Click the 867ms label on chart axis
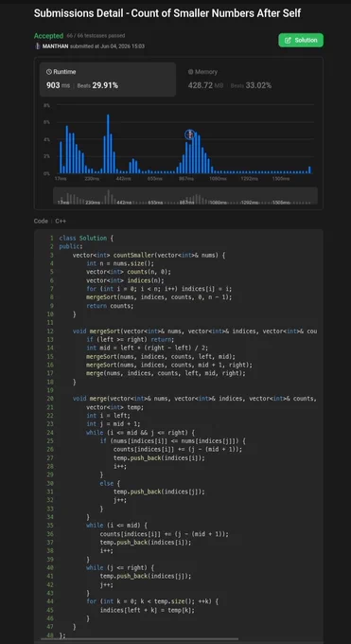 pos(186,179)
